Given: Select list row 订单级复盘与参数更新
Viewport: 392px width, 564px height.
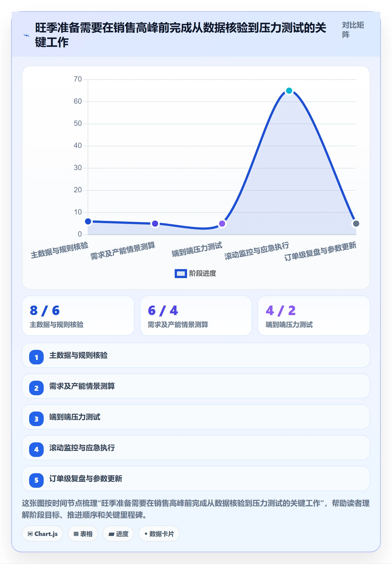Looking at the screenshot, I should point(196,479).
